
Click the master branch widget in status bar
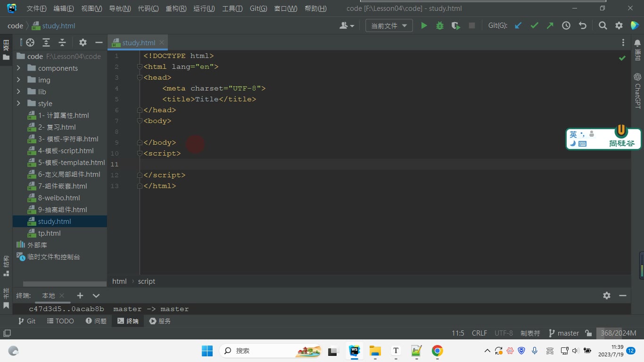(564, 333)
